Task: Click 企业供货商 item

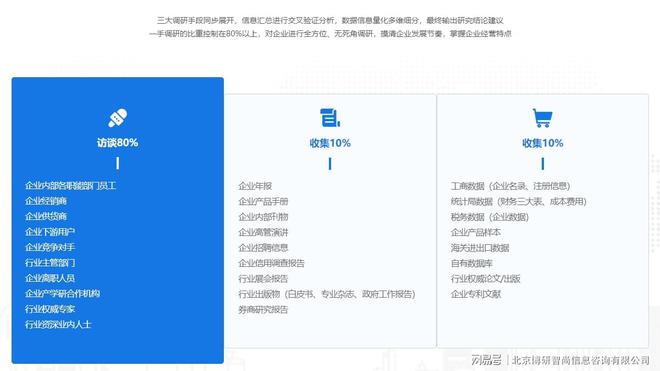Action: pos(46,216)
